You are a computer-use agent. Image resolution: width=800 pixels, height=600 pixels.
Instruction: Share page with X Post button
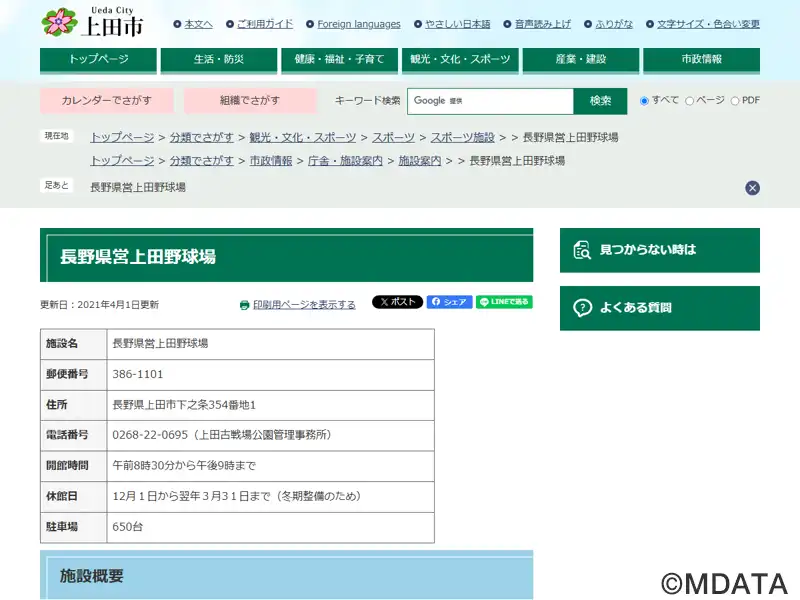[x=397, y=302]
